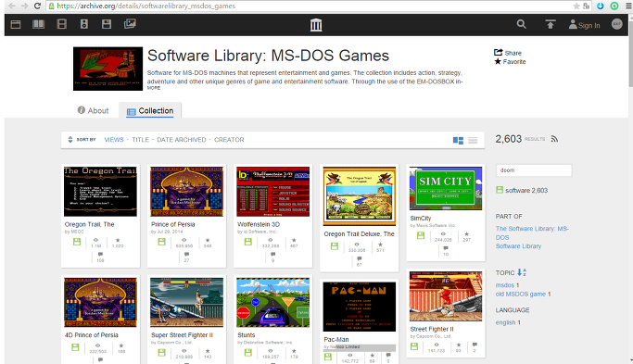
Task: Filter by old MSDOS game topic
Action: (520, 295)
